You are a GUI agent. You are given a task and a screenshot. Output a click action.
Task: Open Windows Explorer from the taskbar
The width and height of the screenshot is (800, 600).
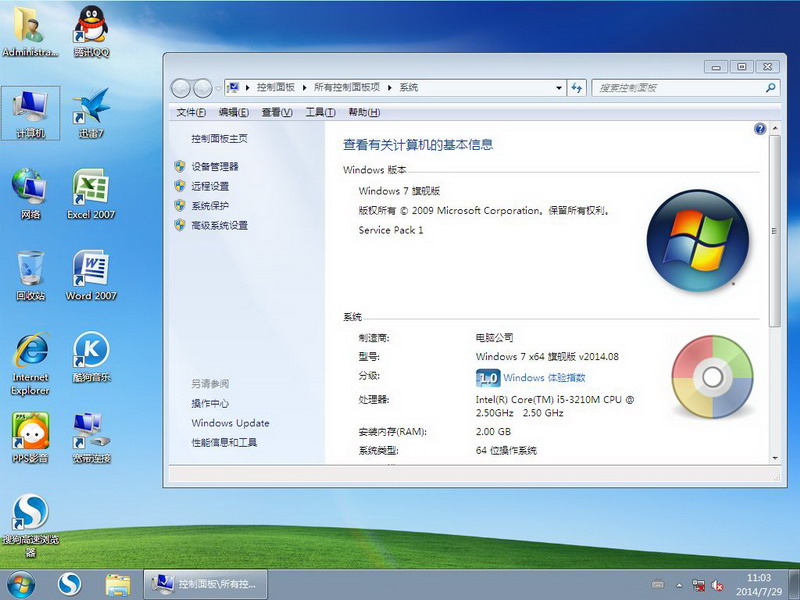coord(117,585)
